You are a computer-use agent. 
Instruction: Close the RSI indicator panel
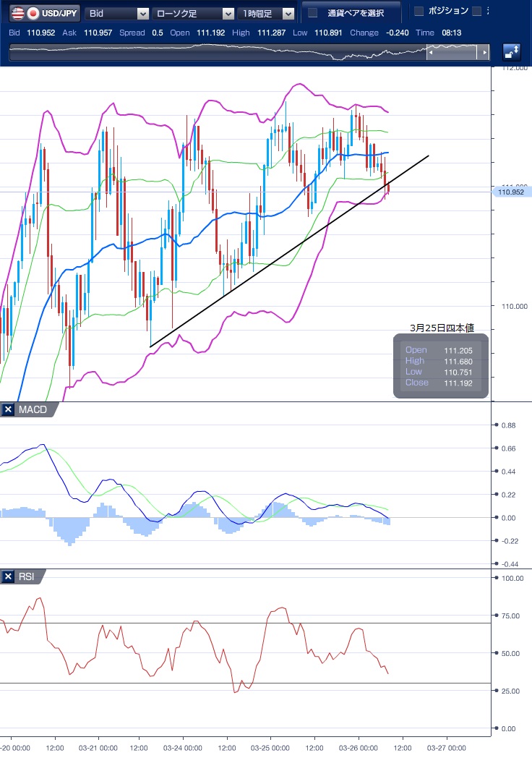point(8,576)
